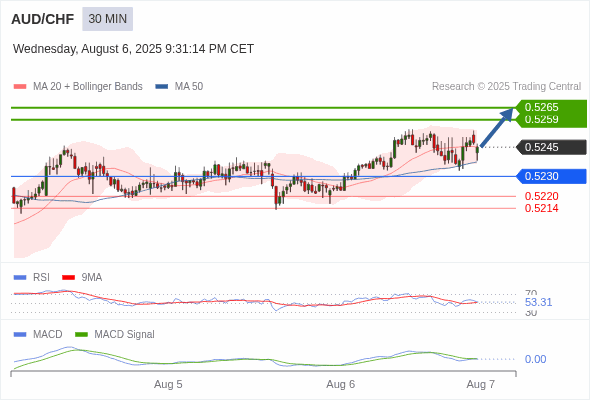
Task: Click the MACD 0.00 value readout
Action: [535, 359]
